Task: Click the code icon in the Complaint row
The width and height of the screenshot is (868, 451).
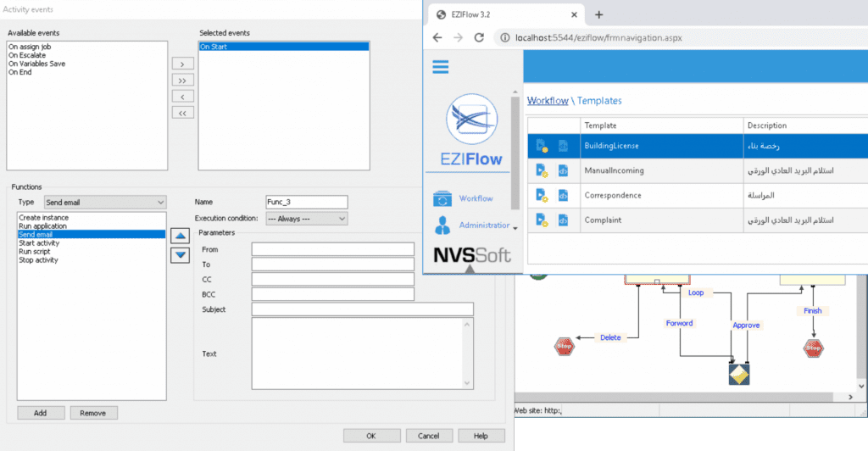Action: point(563,220)
